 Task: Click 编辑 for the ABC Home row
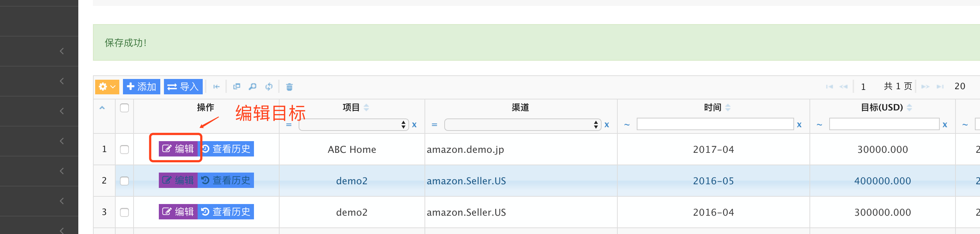pyautogui.click(x=178, y=149)
